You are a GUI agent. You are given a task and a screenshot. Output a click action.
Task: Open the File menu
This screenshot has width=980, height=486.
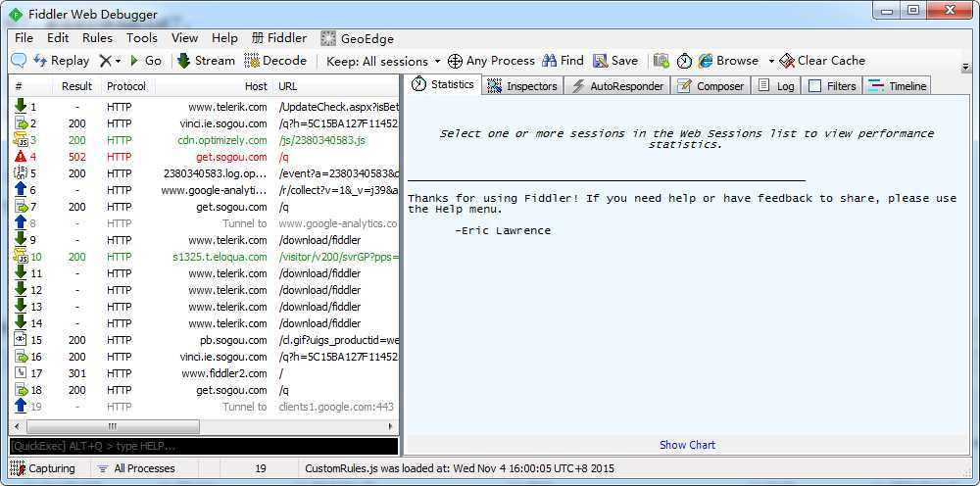click(24, 38)
